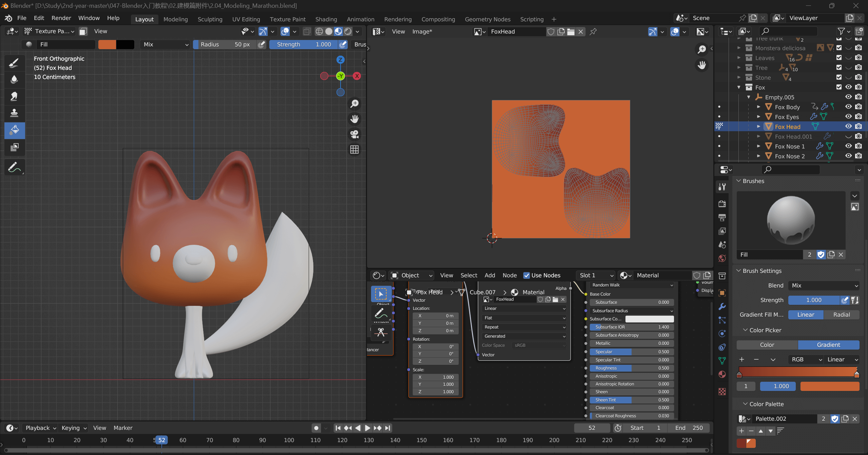
Task: Open the node editor Add menu
Action: (489, 275)
